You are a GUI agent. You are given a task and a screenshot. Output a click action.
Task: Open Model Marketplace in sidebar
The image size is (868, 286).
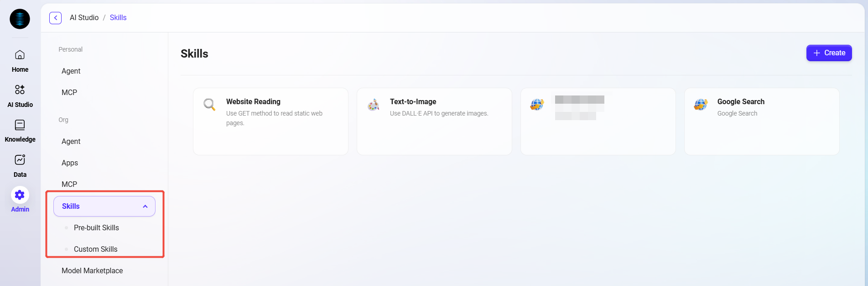coord(92,270)
